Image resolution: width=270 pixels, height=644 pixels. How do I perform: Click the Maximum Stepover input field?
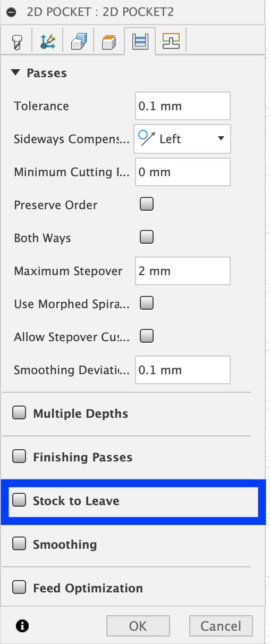coord(183,271)
